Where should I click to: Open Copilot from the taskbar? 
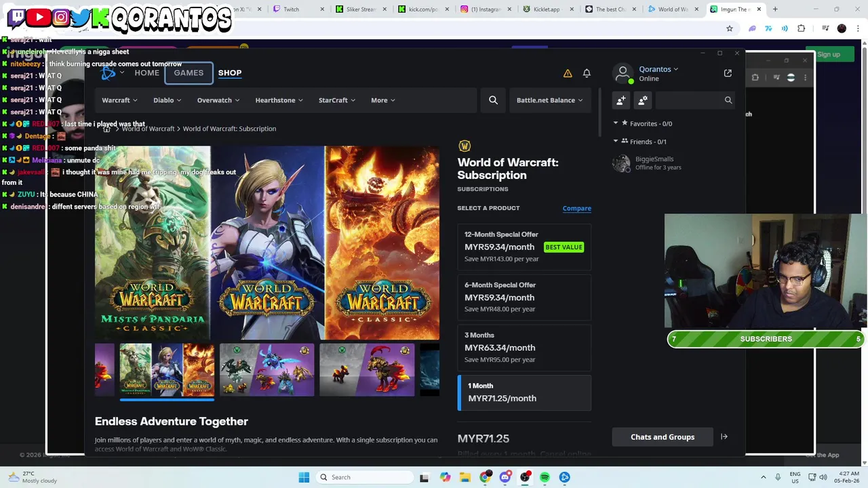(445, 477)
